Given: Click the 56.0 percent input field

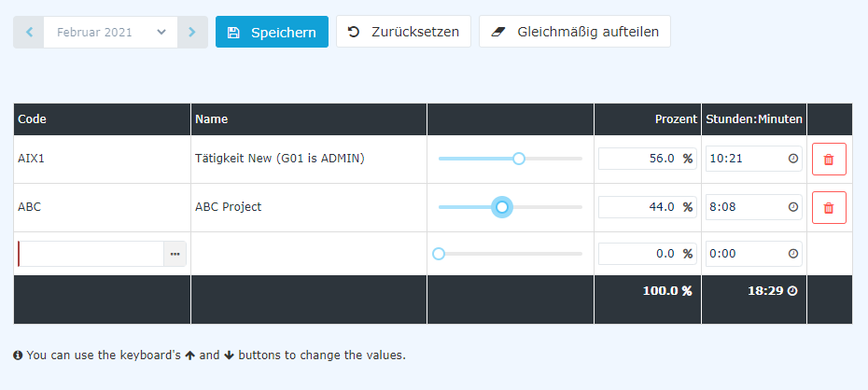Looking at the screenshot, I should (647, 159).
